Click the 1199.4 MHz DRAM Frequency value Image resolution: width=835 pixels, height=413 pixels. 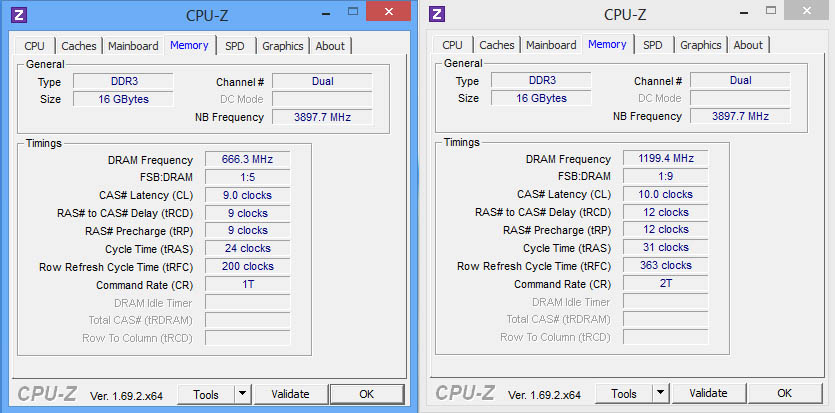pyautogui.click(x=666, y=159)
